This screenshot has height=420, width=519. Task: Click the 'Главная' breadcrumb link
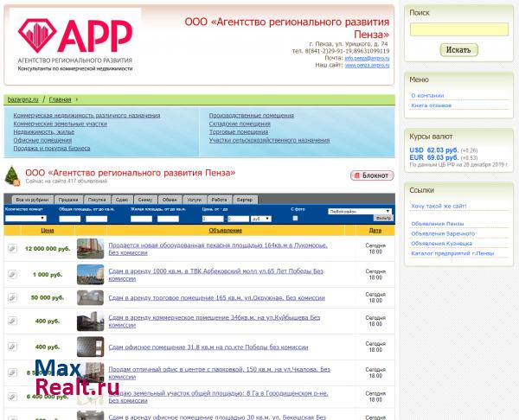click(x=60, y=99)
